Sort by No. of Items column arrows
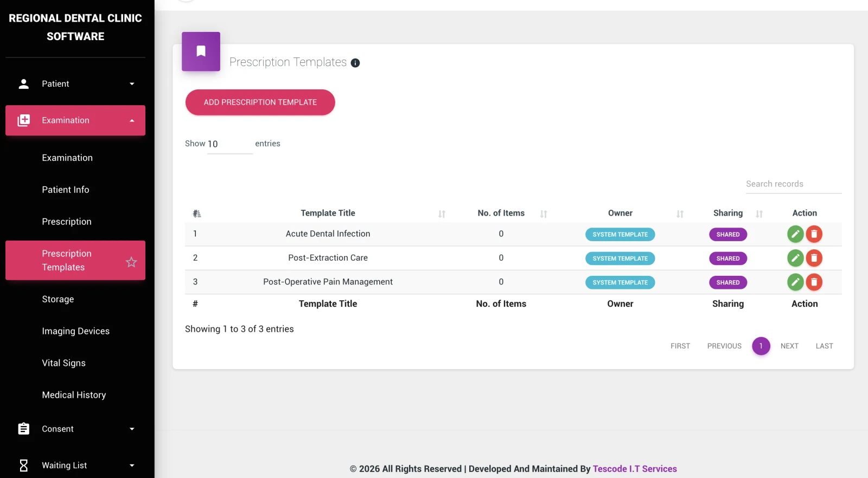868x478 pixels. click(x=544, y=214)
